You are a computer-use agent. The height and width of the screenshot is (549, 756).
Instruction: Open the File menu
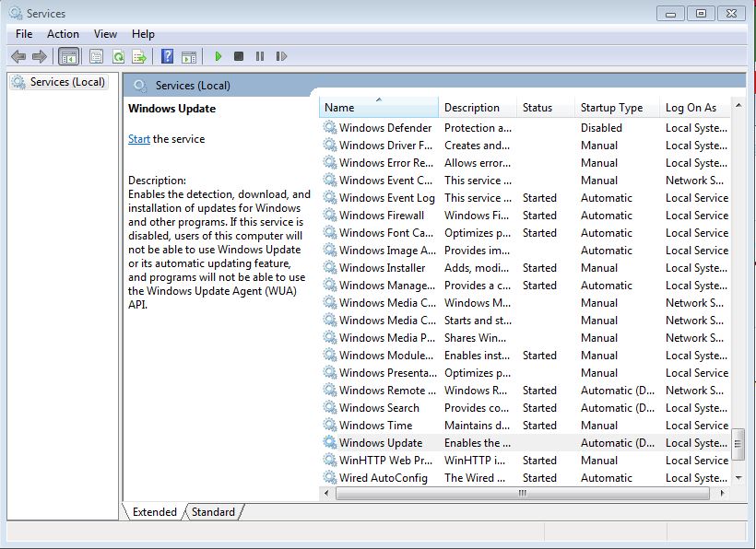[24, 34]
